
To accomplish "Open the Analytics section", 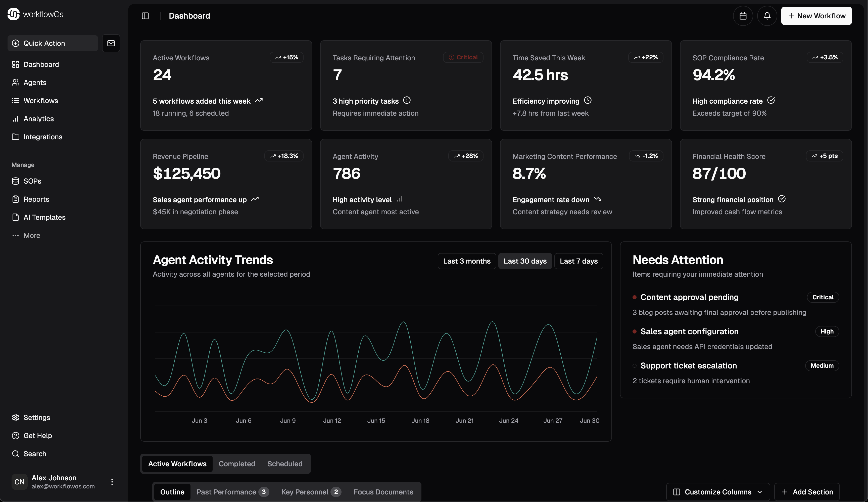I will point(38,119).
